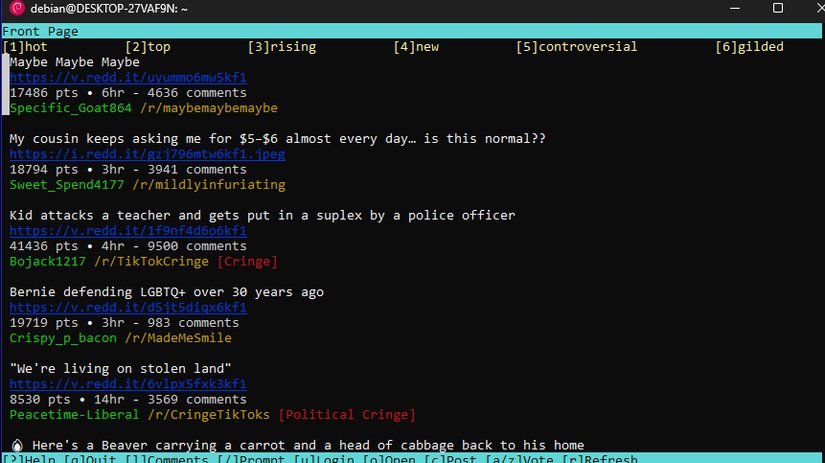Click "3569 comments" count
Image resolution: width=825 pixels, height=463 pixels.
tap(197, 399)
